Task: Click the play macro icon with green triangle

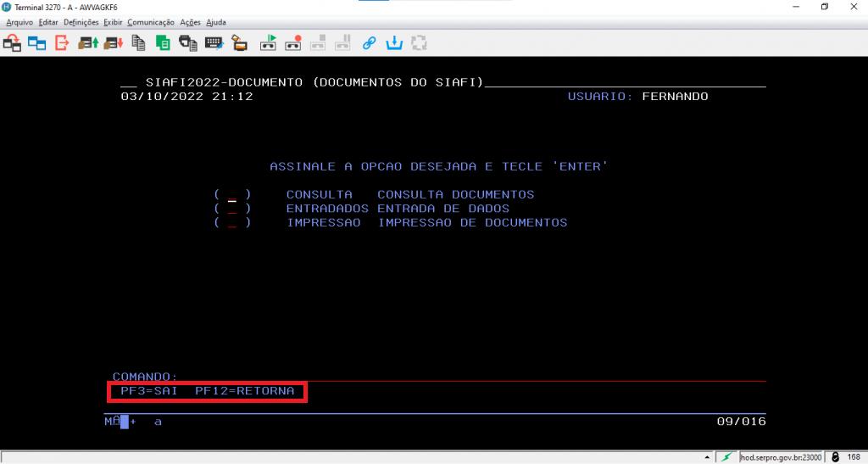Action: [x=269, y=42]
